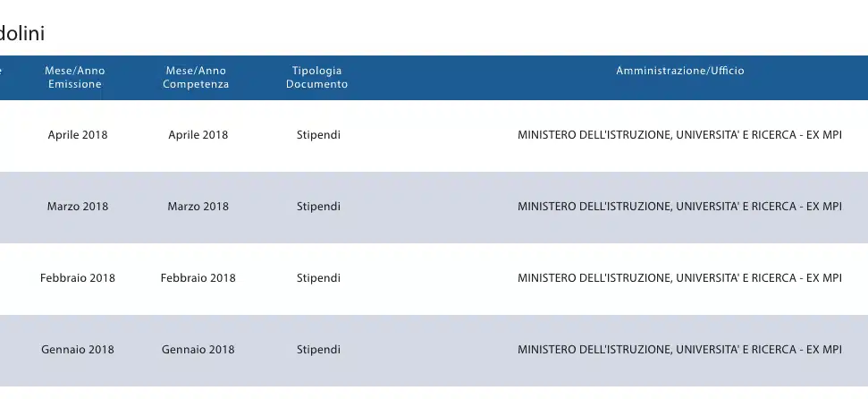Open the Stipendi document for Marzo 2018
Screen dimensions: 868x399
(x=318, y=207)
